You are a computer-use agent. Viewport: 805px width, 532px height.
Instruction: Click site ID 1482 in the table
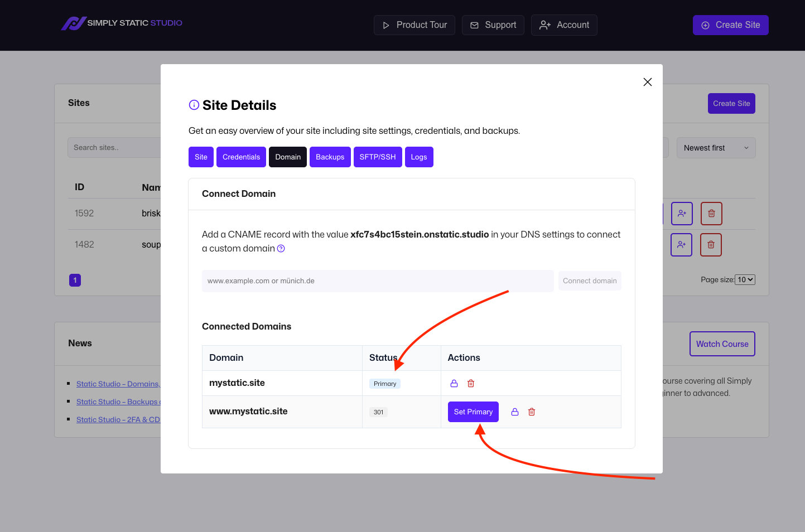[84, 245]
